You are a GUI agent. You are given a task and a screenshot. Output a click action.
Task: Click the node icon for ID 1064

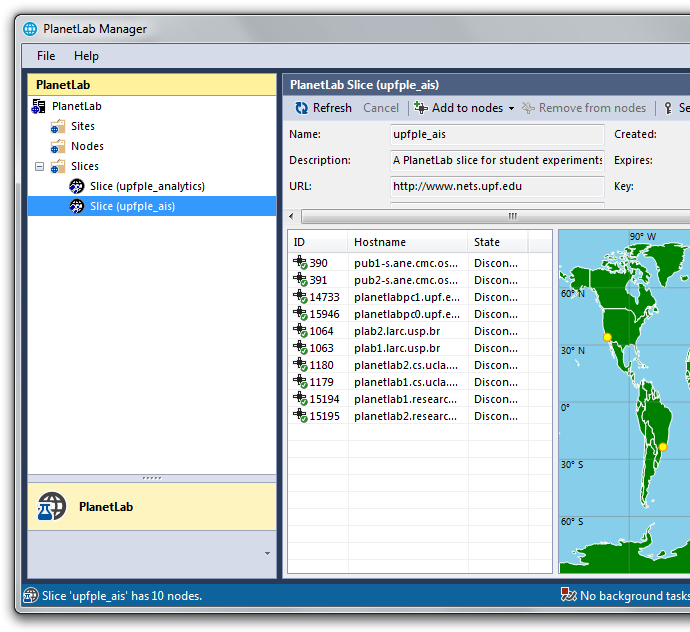point(300,331)
